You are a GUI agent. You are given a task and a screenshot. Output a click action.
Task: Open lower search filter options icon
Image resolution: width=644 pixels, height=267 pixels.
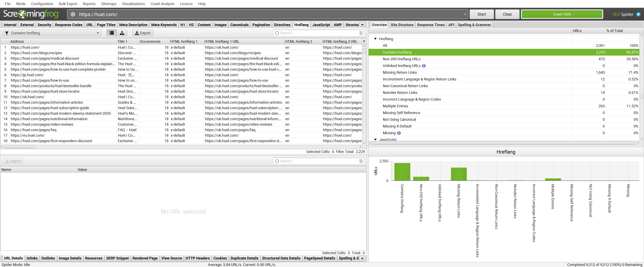pos(361,161)
